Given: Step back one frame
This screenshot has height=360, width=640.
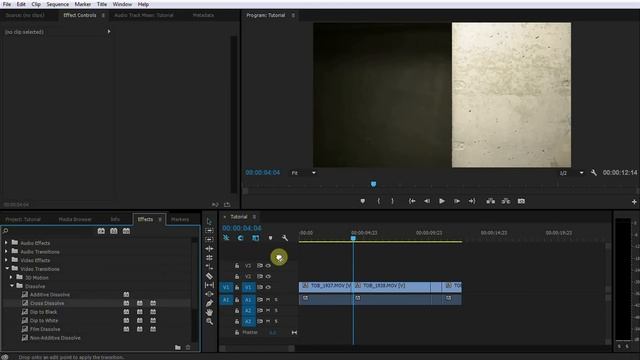Looking at the screenshot, I should pyautogui.click(x=427, y=201).
